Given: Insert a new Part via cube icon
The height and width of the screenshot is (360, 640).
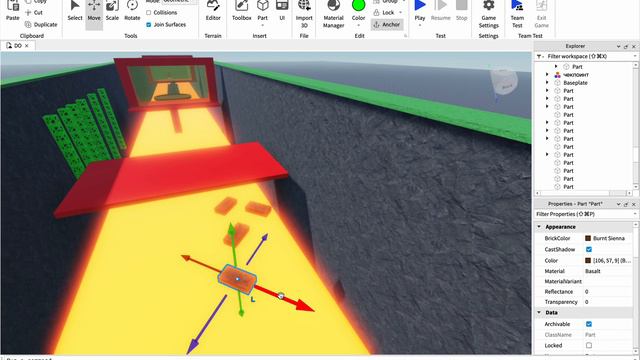Looking at the screenshot, I should 262,6.
